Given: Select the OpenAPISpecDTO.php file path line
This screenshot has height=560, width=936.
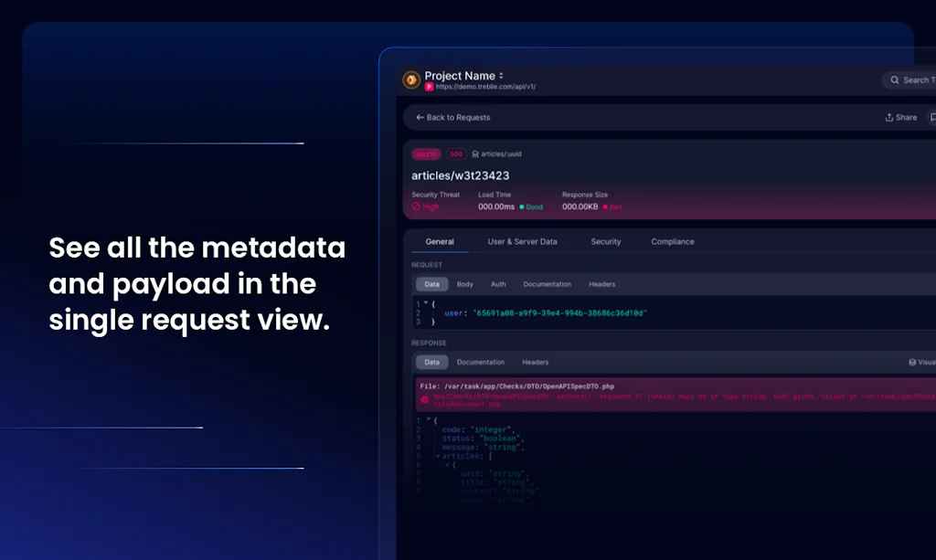Looking at the screenshot, I should point(517,386).
